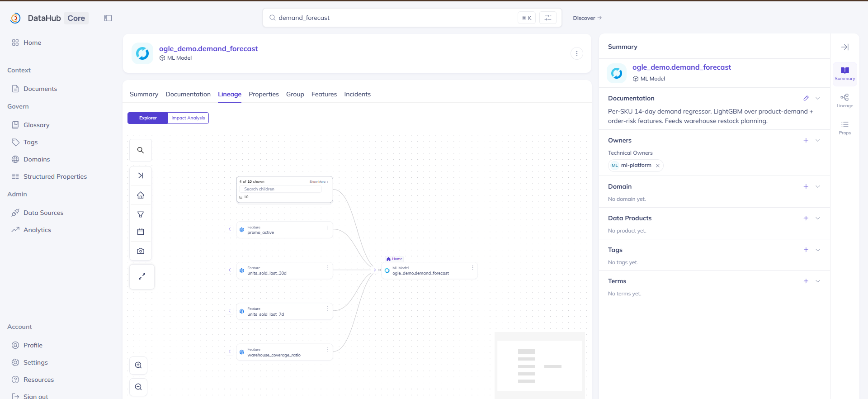
Task: Collapse the Terms section
Action: click(x=818, y=281)
